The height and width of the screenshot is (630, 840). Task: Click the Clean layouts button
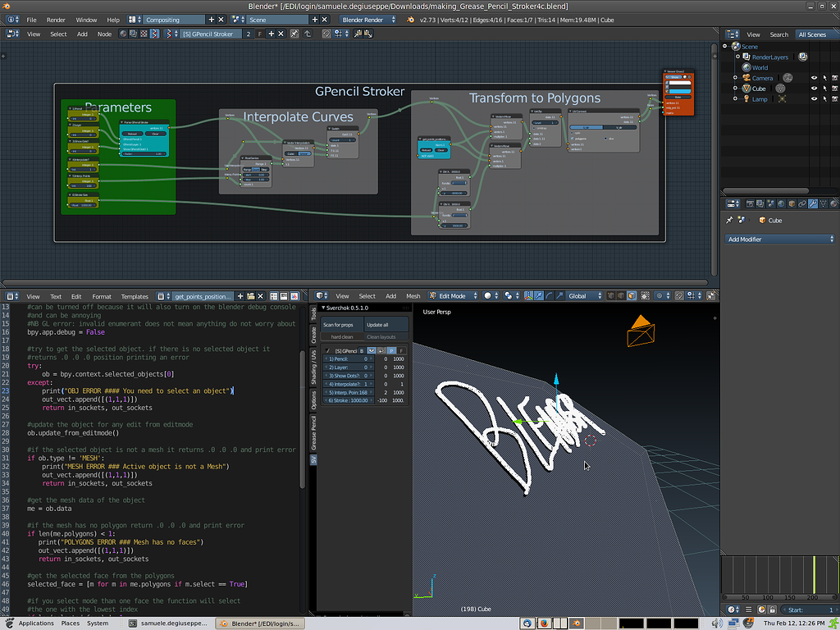coord(386,337)
